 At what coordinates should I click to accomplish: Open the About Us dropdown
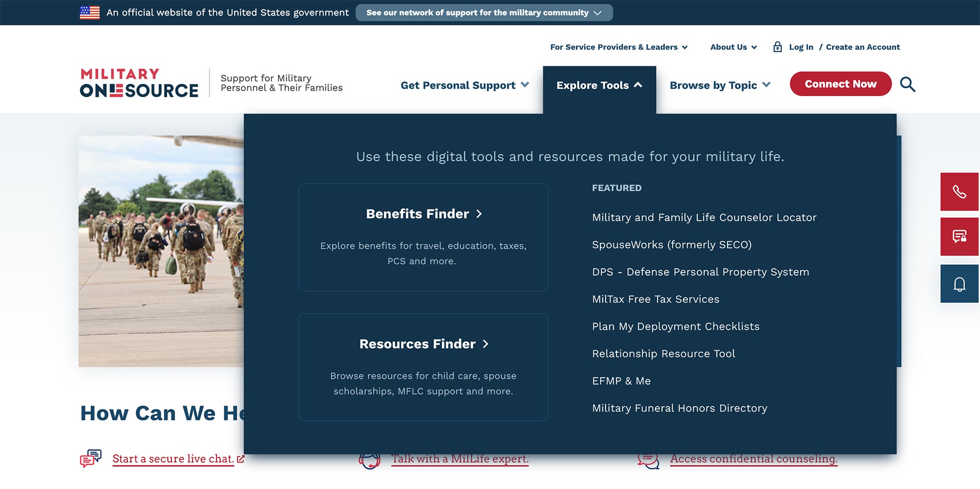coord(734,47)
